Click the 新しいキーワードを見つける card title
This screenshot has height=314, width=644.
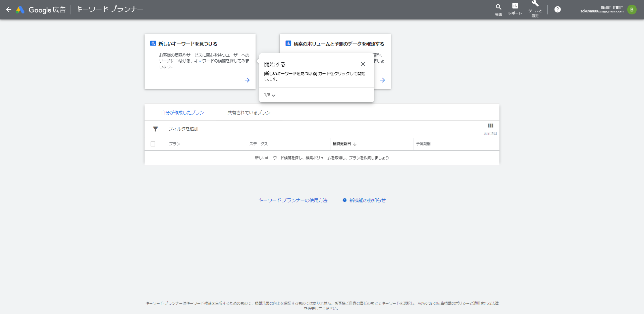(188, 44)
